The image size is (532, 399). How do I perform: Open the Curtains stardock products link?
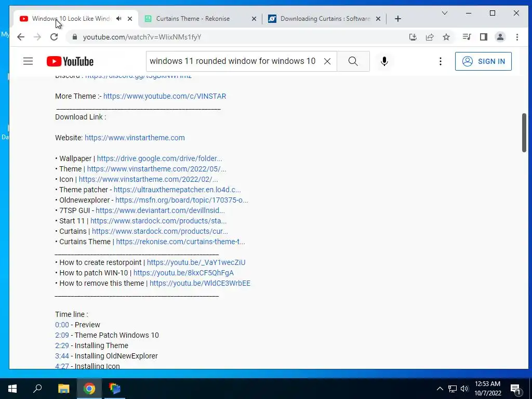click(160, 231)
